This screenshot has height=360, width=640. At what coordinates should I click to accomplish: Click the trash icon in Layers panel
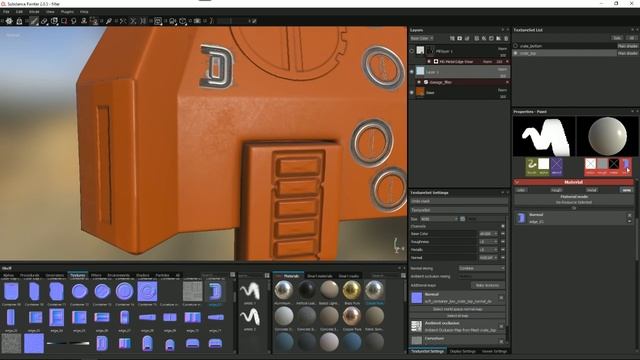pyautogui.click(x=506, y=38)
